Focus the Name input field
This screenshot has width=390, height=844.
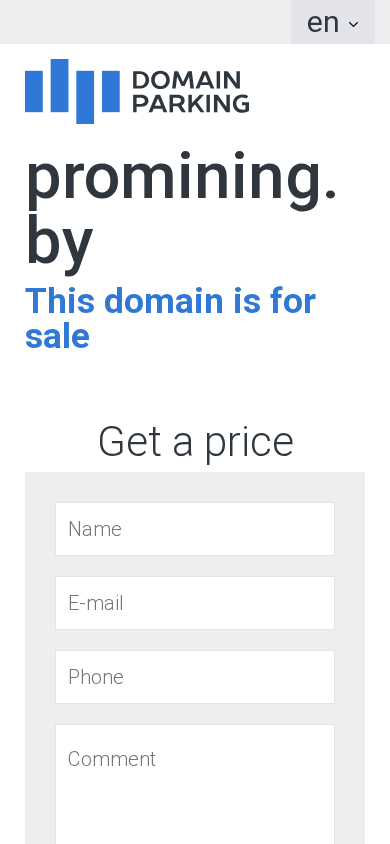point(195,529)
